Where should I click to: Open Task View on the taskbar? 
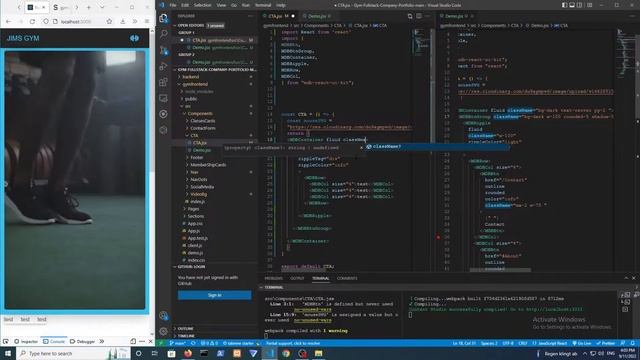[155, 353]
